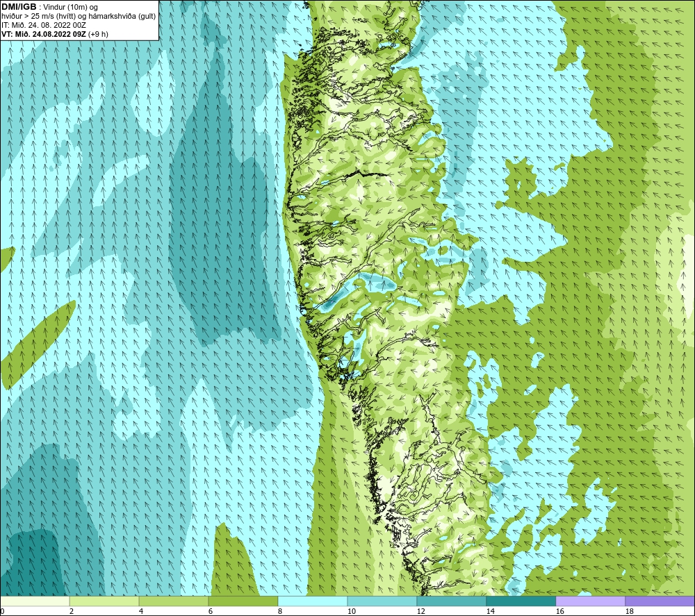Click the '(+9 h)' forecast offset text
The height and width of the screenshot is (616, 695).
(x=99, y=34)
